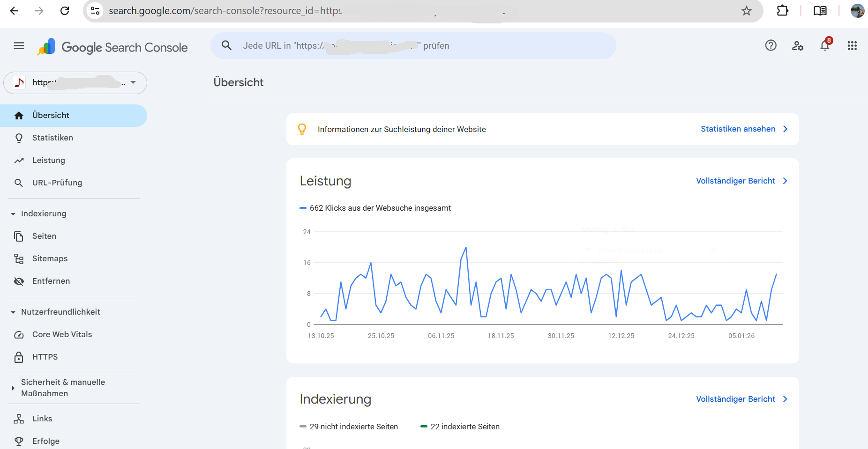This screenshot has height=449, width=868.
Task: Open Core Web Vitals report
Action: pyautogui.click(x=62, y=334)
